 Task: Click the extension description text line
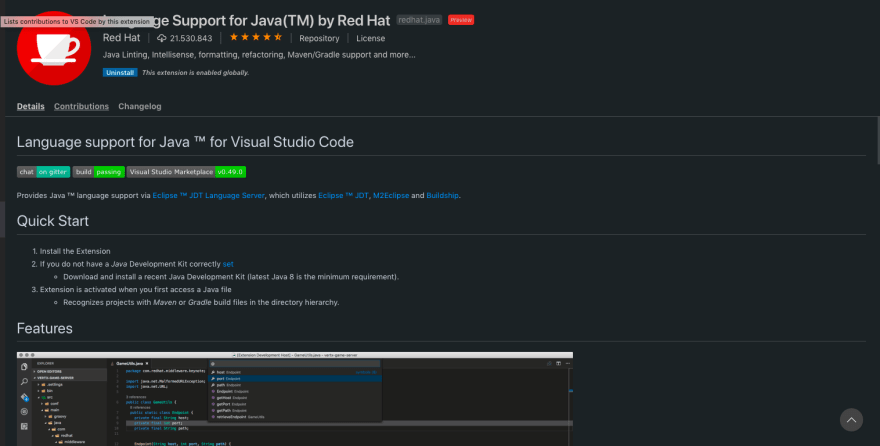tap(259, 55)
